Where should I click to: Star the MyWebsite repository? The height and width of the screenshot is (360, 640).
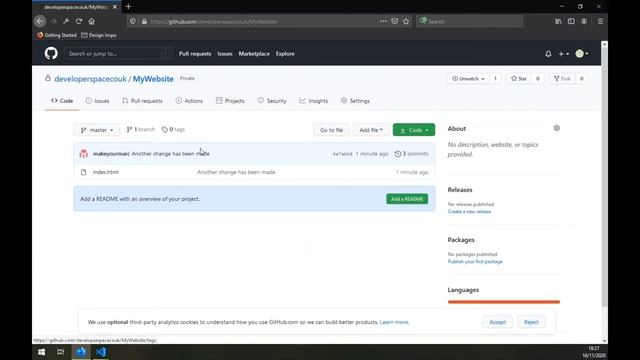point(519,78)
